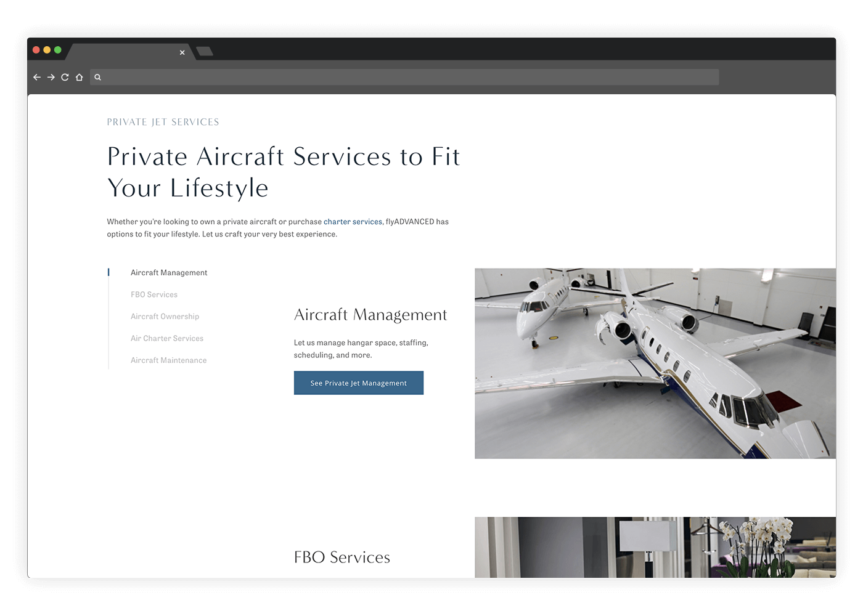Click the search magnifier icon in address bar

tap(97, 77)
